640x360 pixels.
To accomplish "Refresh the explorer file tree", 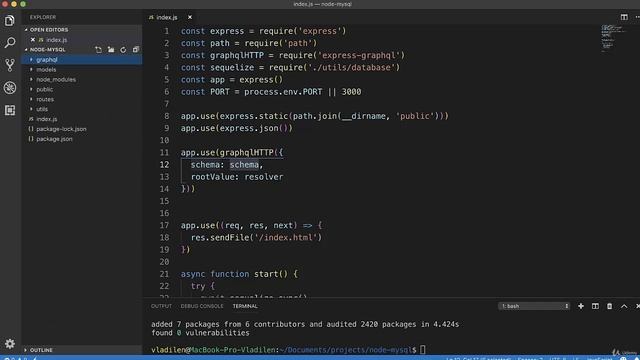I will pos(123,49).
